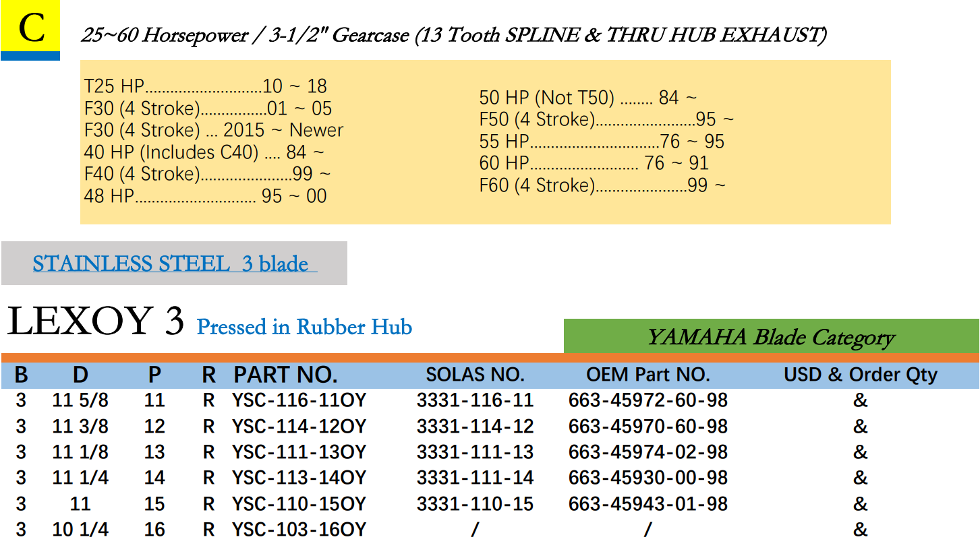Select part number YSC-111-13OY
The image size is (980, 560).
pyautogui.click(x=299, y=452)
